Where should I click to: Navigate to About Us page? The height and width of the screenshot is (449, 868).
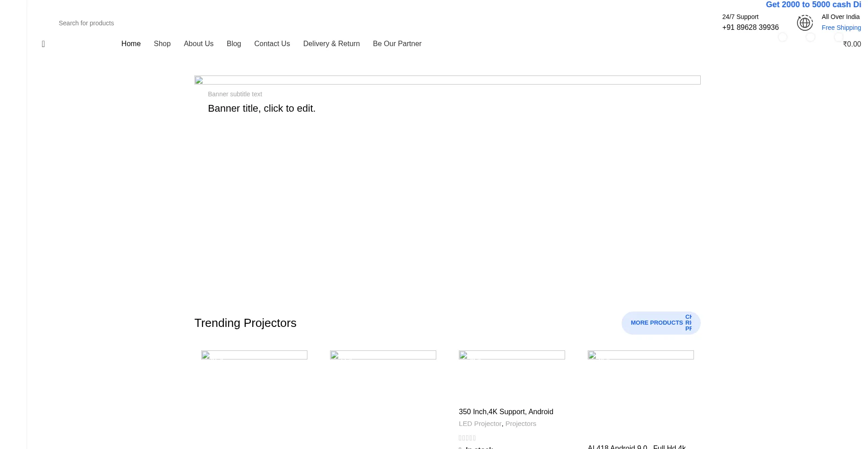tap(198, 44)
